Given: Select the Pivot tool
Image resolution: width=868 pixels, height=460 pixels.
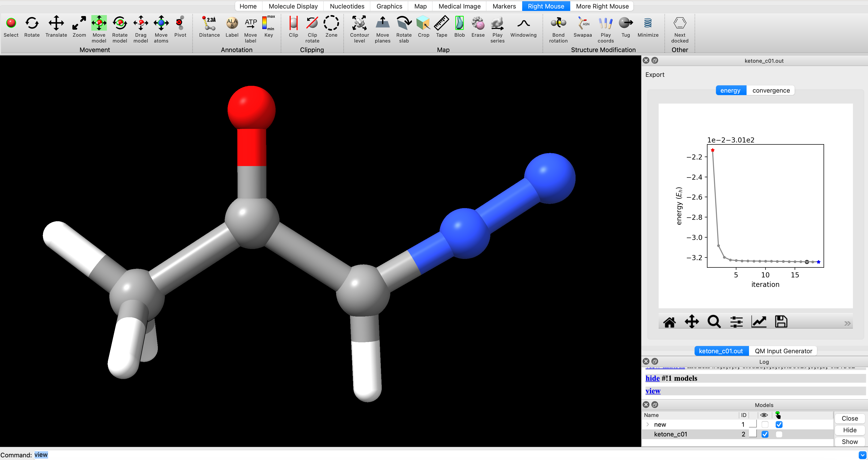Looking at the screenshot, I should 180,23.
